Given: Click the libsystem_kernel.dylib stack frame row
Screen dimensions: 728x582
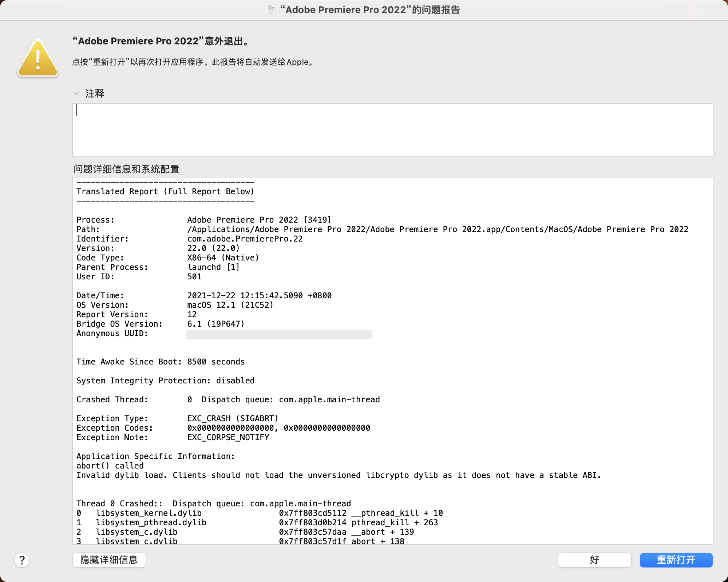Looking at the screenshot, I should coord(149,513).
